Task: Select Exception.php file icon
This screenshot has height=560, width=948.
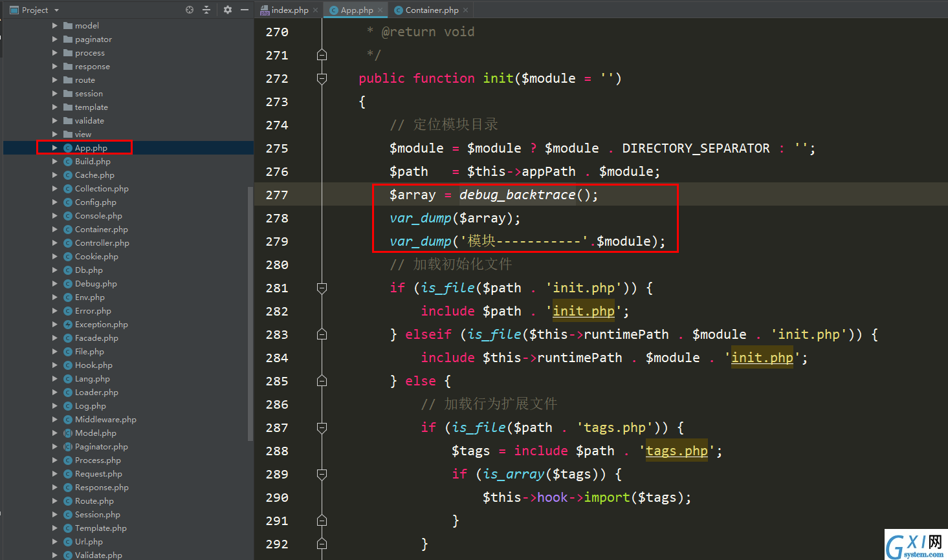Action: coord(68,325)
